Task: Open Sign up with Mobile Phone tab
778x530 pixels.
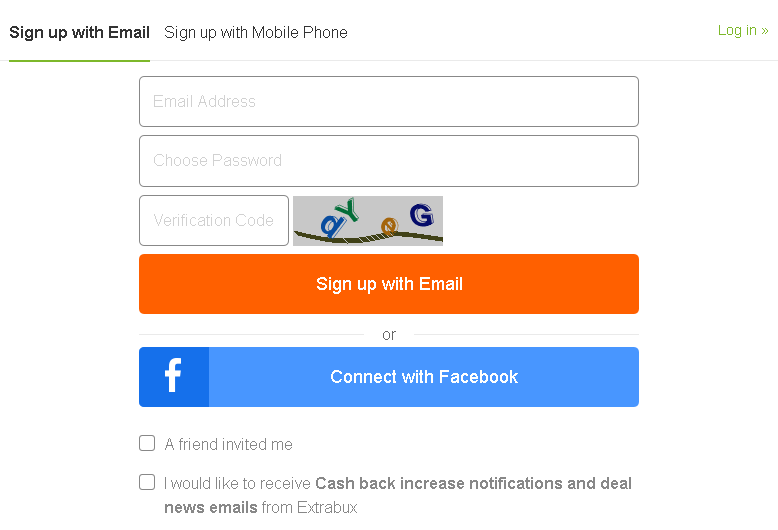Action: click(256, 32)
